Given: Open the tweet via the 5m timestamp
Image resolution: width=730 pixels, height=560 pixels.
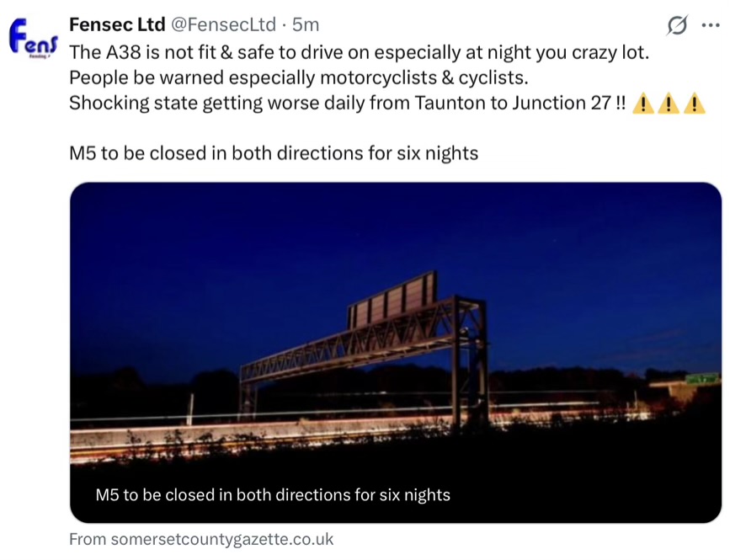Looking at the screenshot, I should [305, 24].
